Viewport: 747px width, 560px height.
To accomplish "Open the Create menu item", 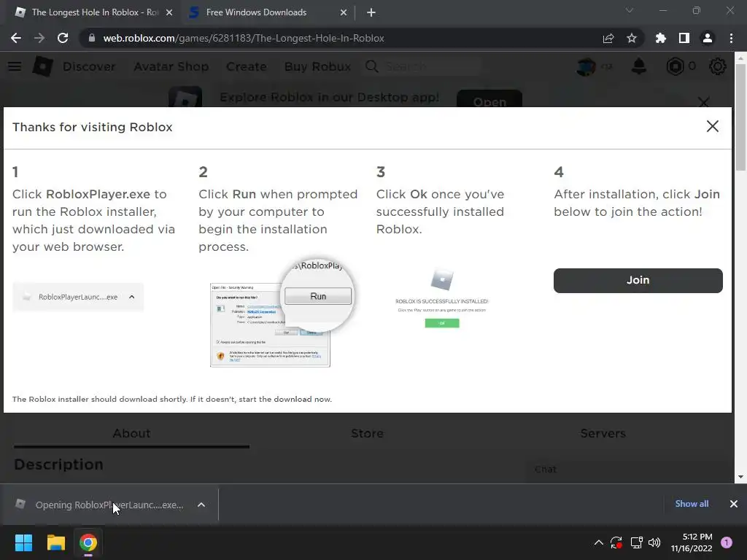I will pos(247,66).
